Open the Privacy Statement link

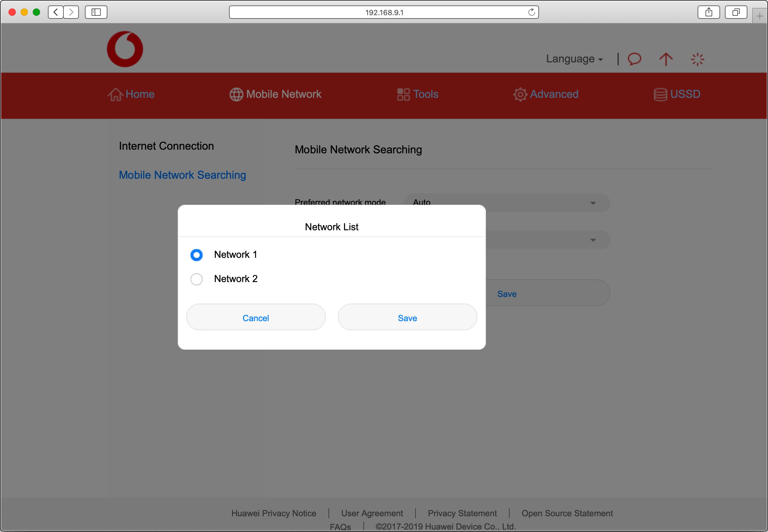point(462,513)
